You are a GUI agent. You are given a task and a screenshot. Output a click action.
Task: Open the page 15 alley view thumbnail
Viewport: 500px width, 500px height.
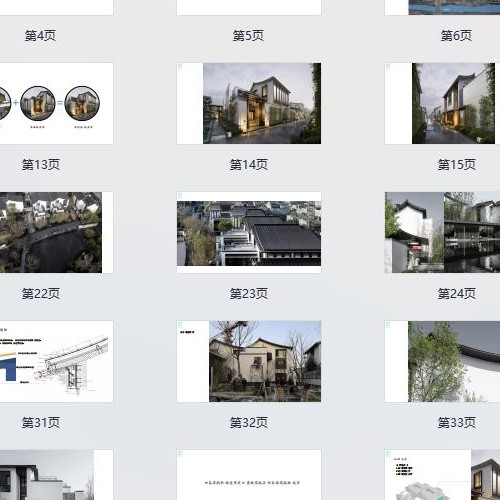point(442,104)
